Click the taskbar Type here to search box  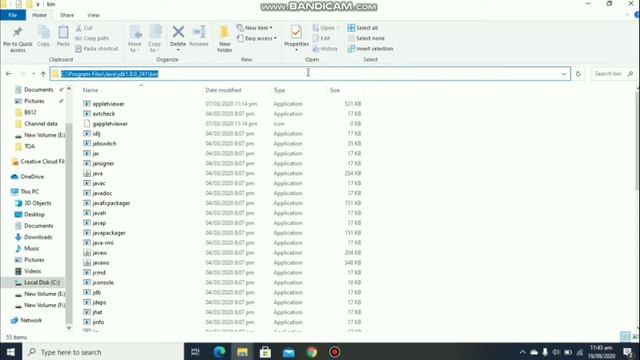point(103,352)
